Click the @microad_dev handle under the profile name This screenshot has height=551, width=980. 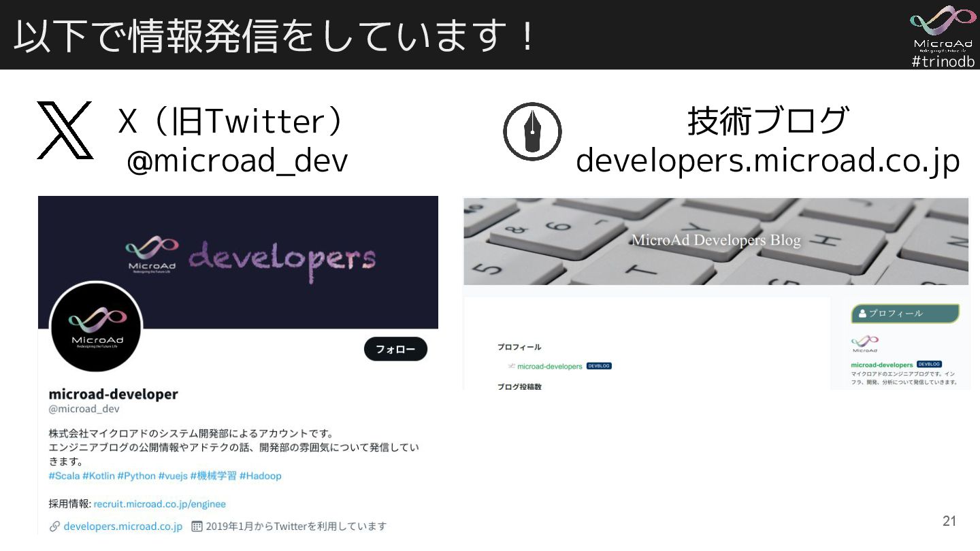click(x=84, y=409)
